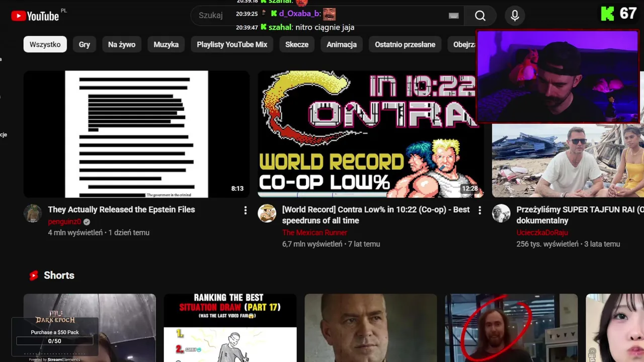Click the search magnifier button
The width and height of the screenshot is (644, 362).
click(x=480, y=16)
